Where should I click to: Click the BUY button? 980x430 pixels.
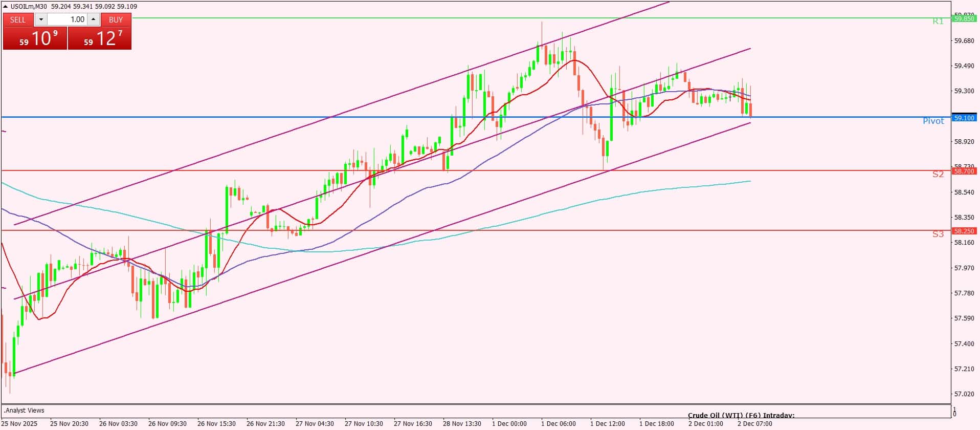[x=116, y=19]
